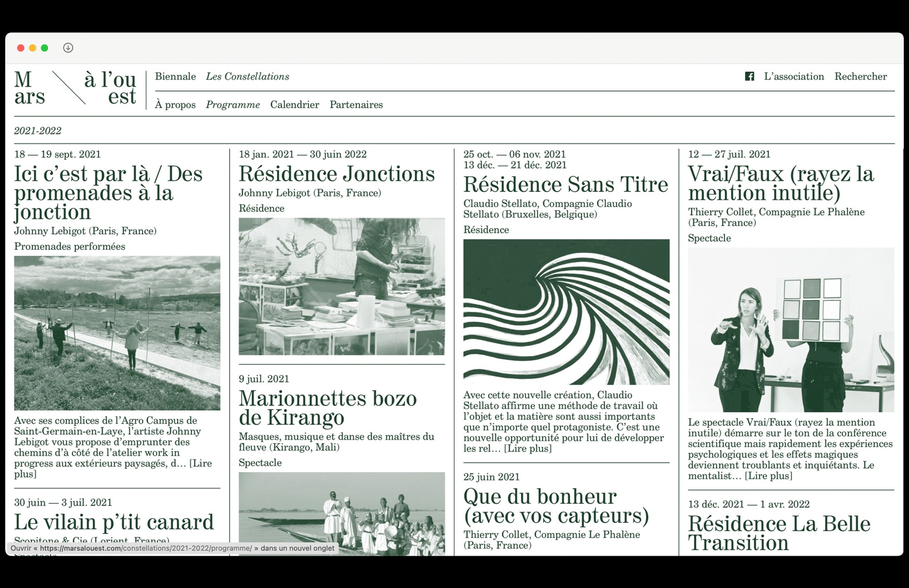Open the "Résidence Jonctions" article
This screenshot has height=588, width=909.
[337, 174]
